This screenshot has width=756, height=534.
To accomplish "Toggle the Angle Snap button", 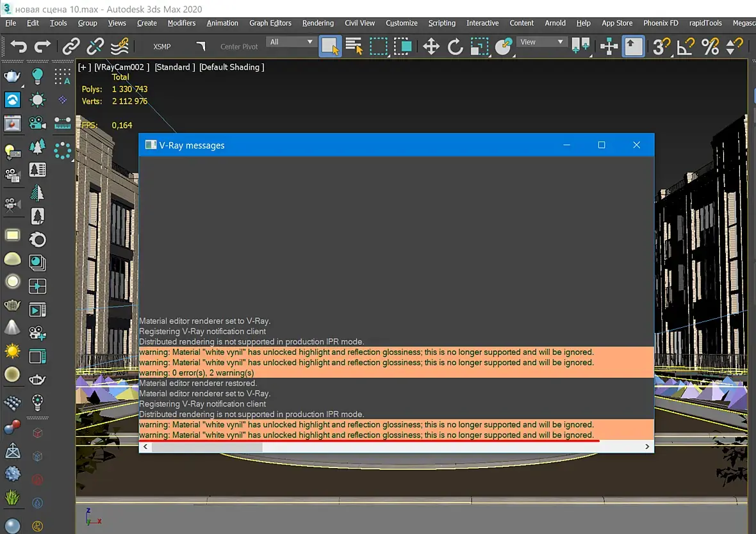I will coord(686,47).
